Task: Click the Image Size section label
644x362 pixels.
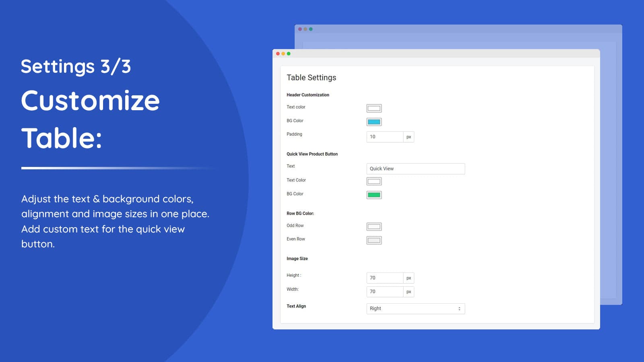Action: pyautogui.click(x=297, y=259)
